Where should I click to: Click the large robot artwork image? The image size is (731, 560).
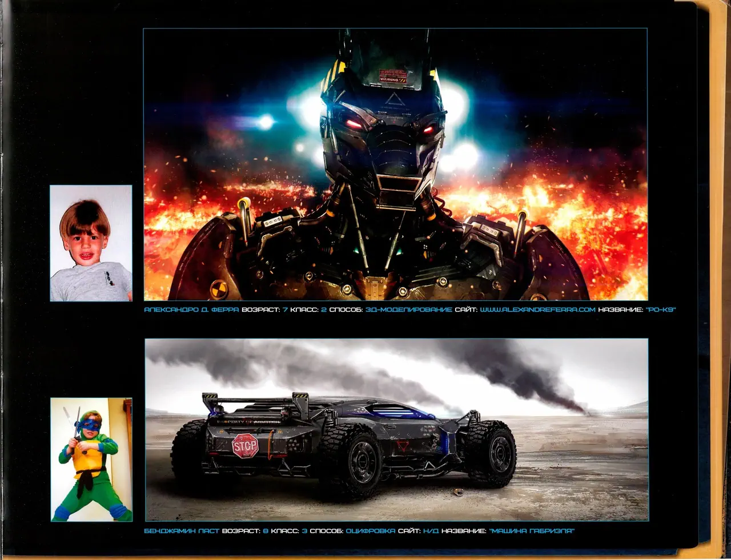pos(395,164)
